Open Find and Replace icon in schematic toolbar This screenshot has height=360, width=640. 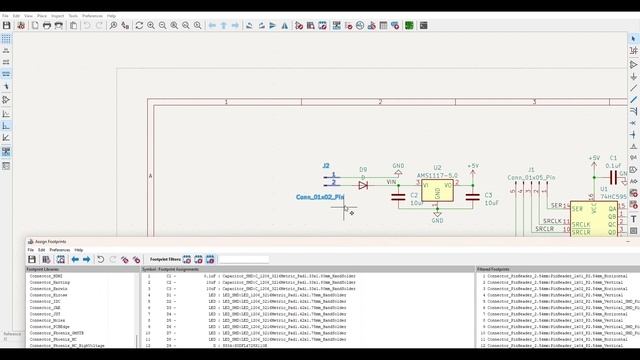pos(125,25)
